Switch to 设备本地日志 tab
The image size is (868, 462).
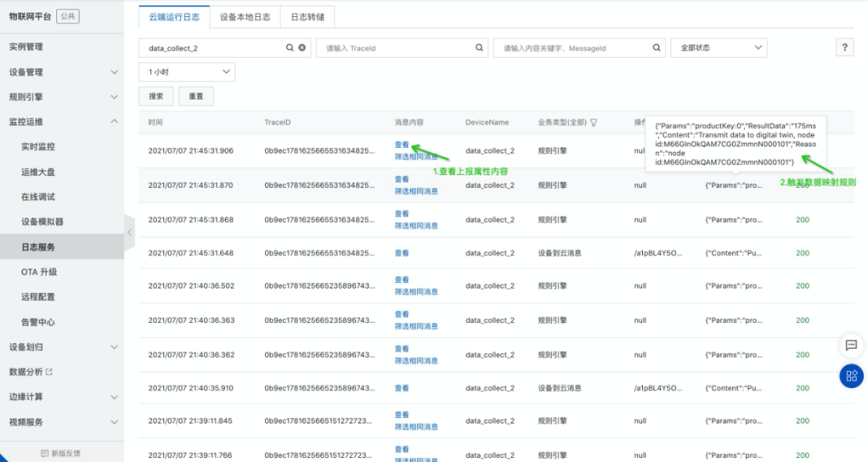245,17
